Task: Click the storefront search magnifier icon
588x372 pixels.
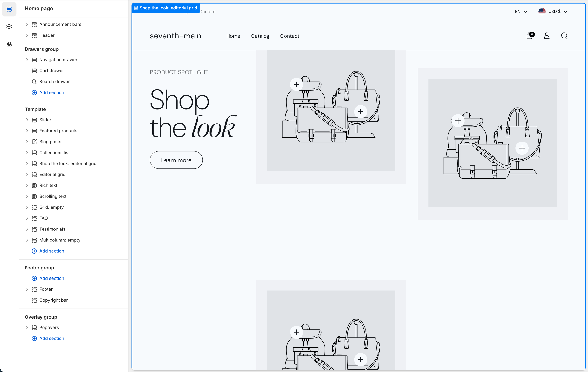Action: (564, 36)
